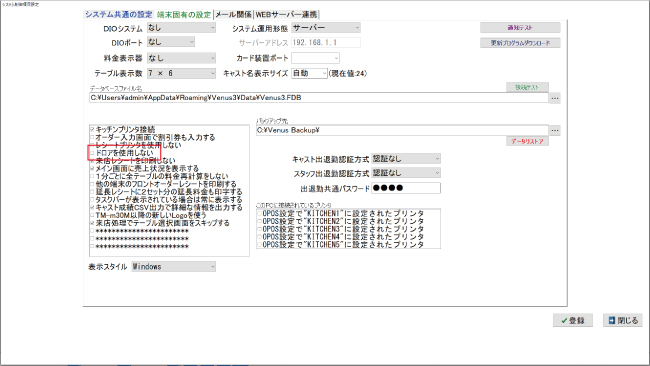Toggle the ドロアを使用しない checkbox
Image resolution: width=650 pixels, height=366 pixels.
(92, 153)
